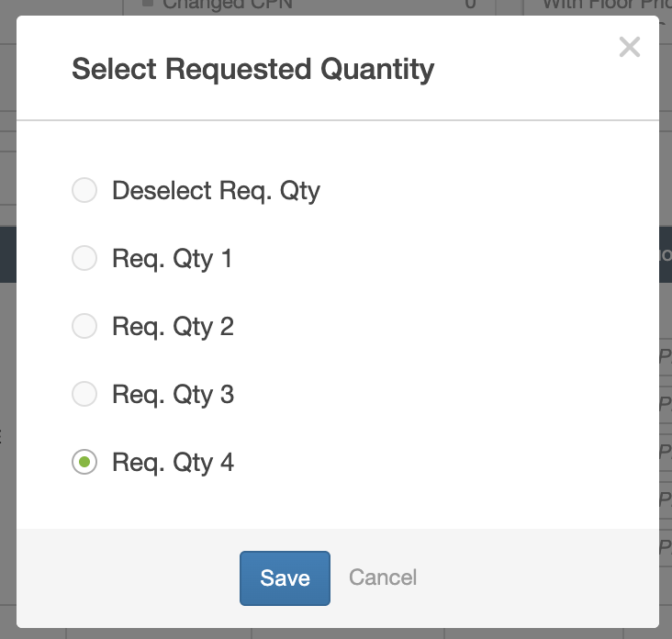Click the "Req. Qty 3" label text
The height and width of the screenshot is (639, 672).
click(x=173, y=395)
